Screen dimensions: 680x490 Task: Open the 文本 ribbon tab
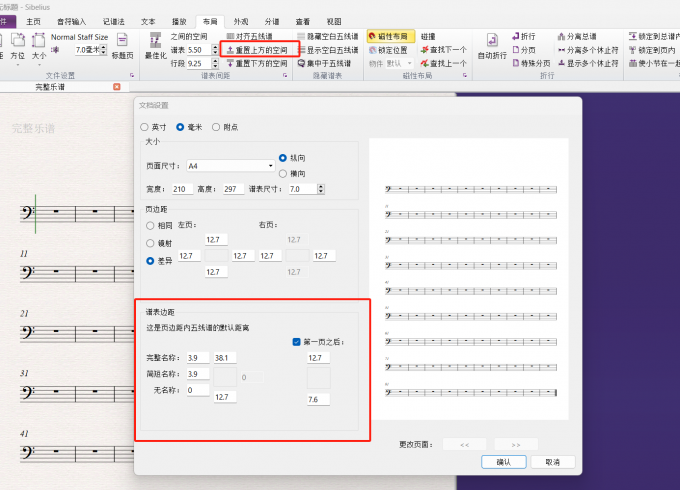(148, 21)
